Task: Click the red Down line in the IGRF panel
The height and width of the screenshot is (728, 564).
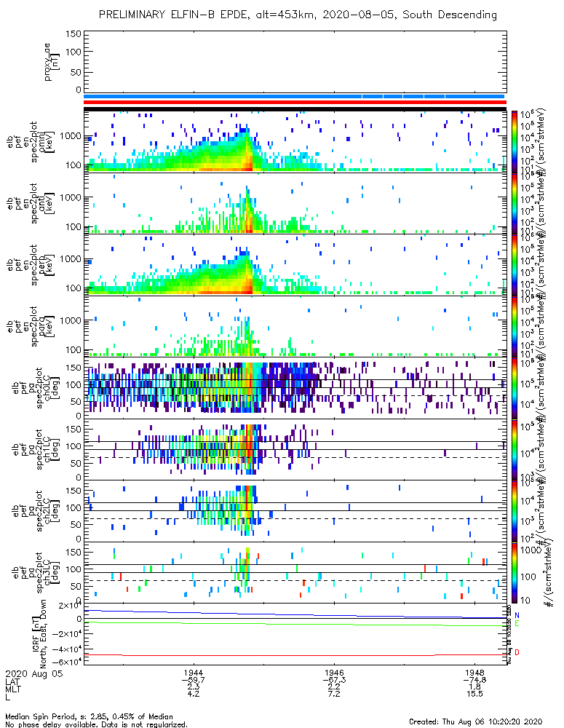Action: click(x=295, y=655)
